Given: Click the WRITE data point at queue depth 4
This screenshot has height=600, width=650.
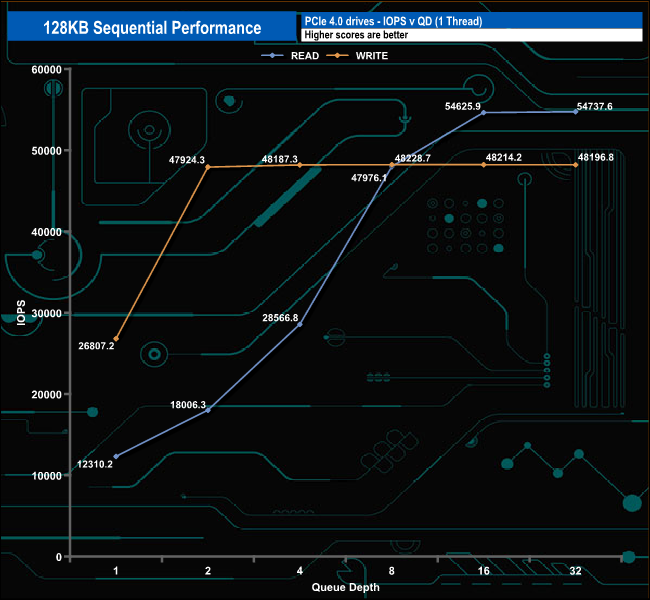Looking at the screenshot, I should pyautogui.click(x=300, y=165).
